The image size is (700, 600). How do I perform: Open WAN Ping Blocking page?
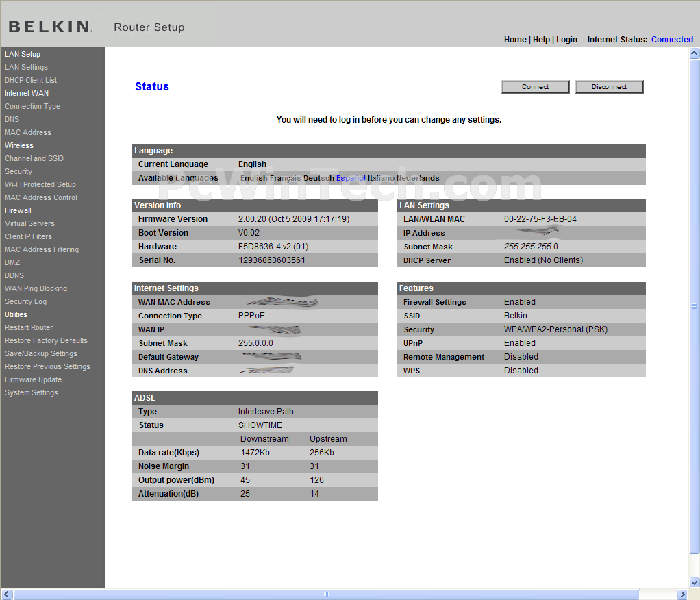[x=36, y=288]
